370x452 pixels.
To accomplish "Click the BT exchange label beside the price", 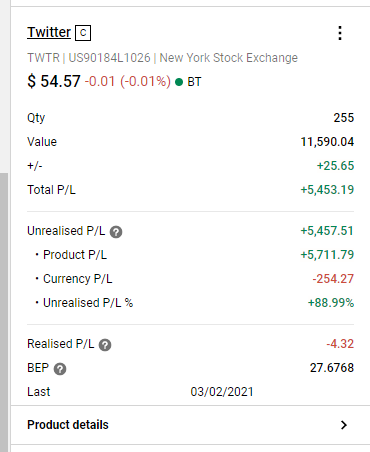I will (x=194, y=82).
